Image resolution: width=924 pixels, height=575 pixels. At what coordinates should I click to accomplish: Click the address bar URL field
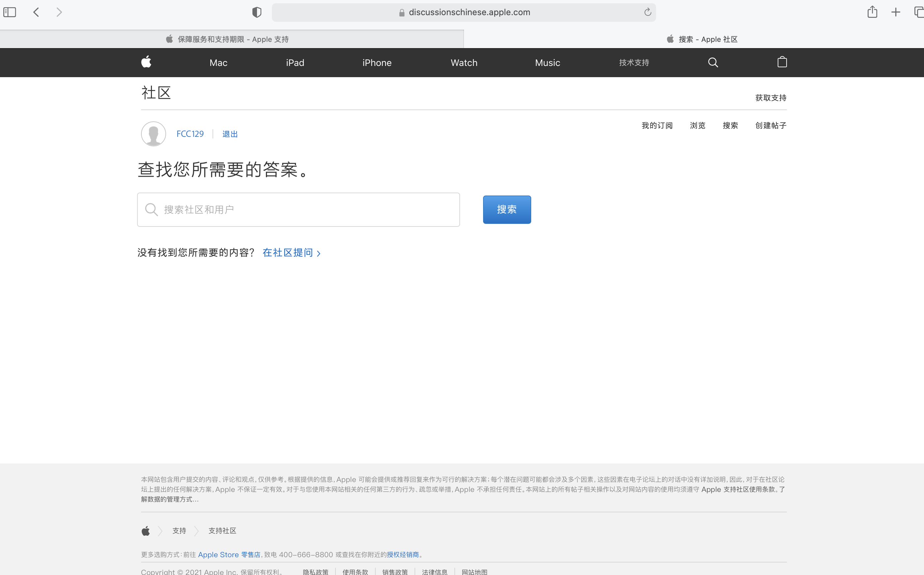469,12
